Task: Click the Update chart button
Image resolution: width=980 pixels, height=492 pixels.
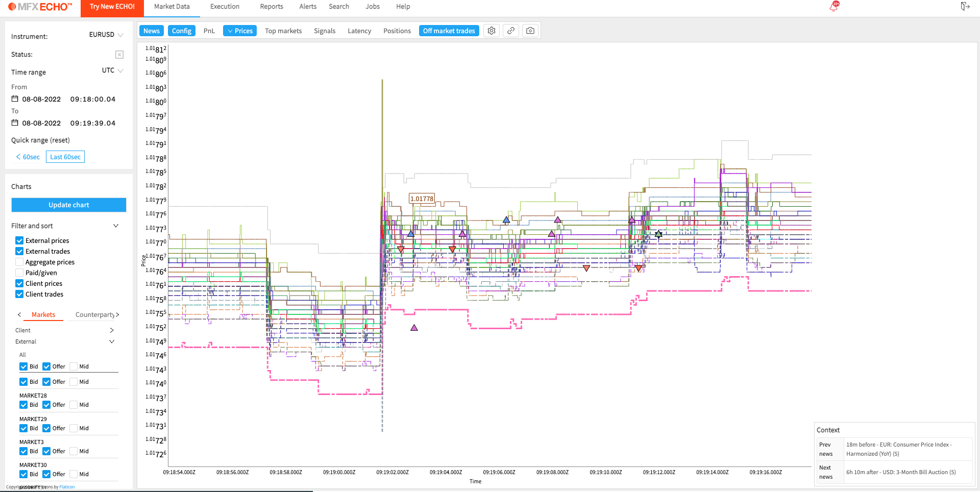Action: tap(69, 205)
